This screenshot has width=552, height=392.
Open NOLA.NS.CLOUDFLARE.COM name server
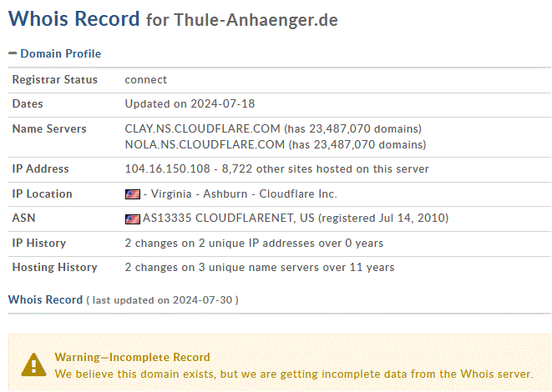point(205,144)
